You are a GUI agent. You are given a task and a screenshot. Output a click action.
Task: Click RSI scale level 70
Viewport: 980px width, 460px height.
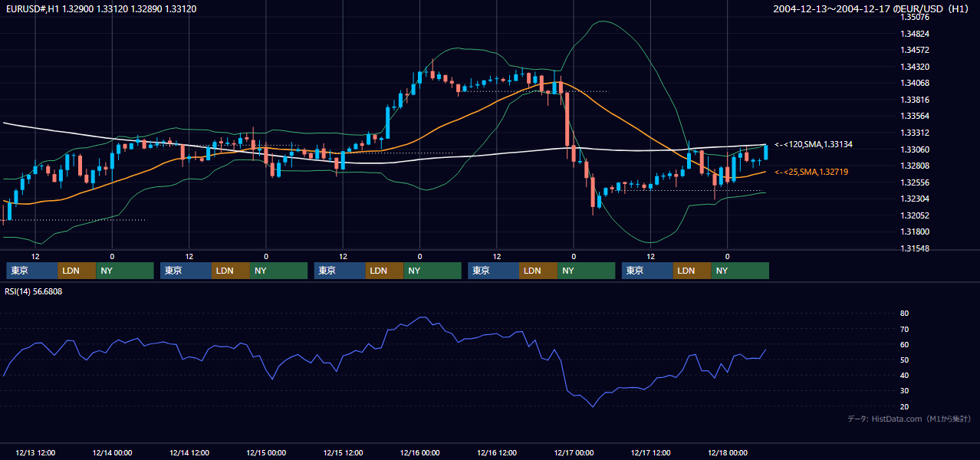tap(904, 329)
